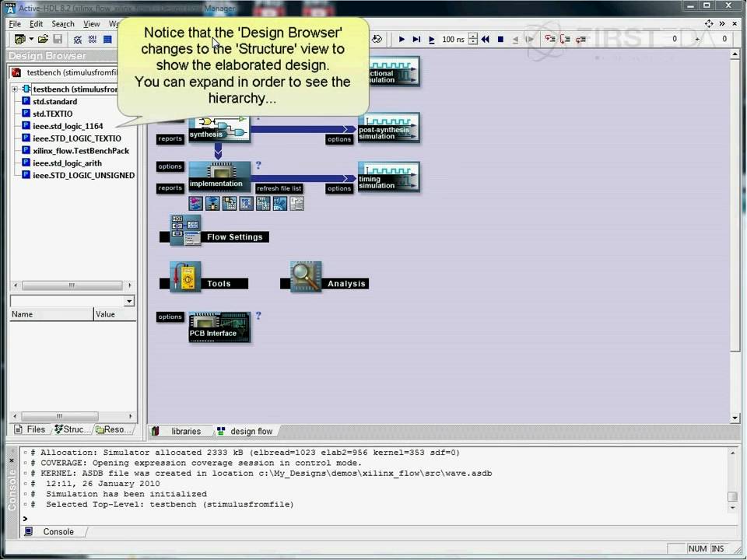This screenshot has width=747, height=560.
Task: Select std.TEXTIO package
Action: (x=52, y=114)
